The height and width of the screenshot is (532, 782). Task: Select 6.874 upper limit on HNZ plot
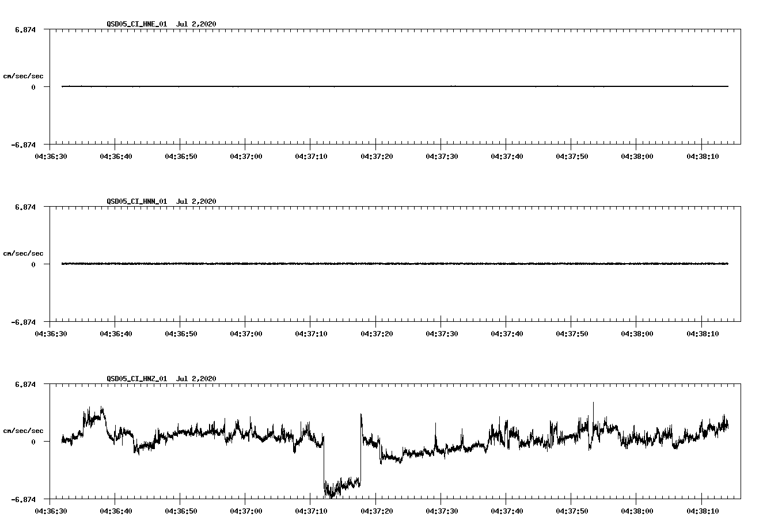pyautogui.click(x=25, y=384)
